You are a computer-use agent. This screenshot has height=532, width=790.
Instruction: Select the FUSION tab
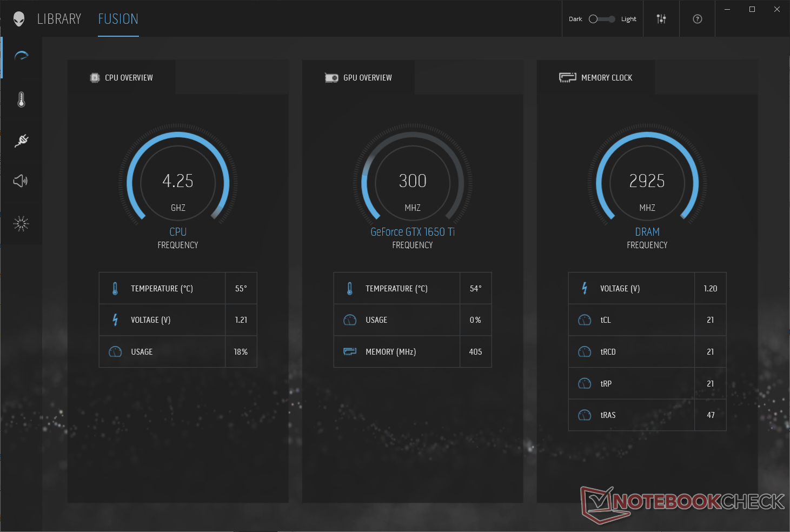[118, 19]
